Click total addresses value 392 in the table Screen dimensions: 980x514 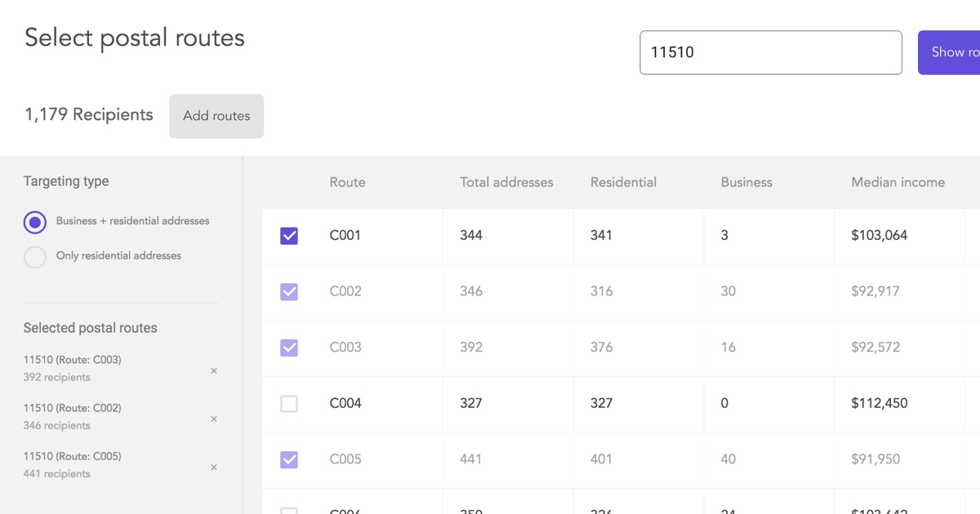471,347
